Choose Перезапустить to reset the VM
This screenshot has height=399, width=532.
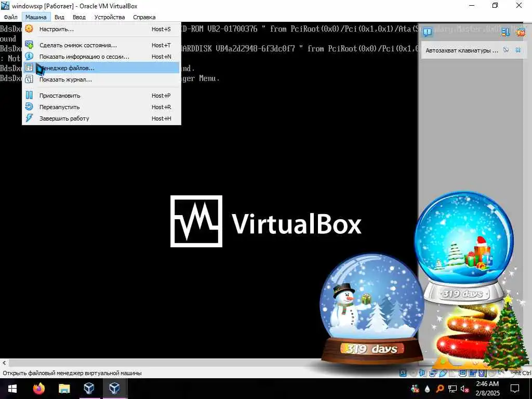click(x=101, y=107)
